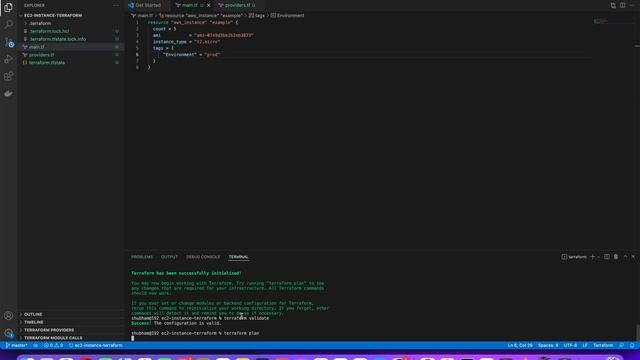This screenshot has height=360, width=640.
Task: Open the new terminal launch profile dropdown
Action: pos(598,257)
